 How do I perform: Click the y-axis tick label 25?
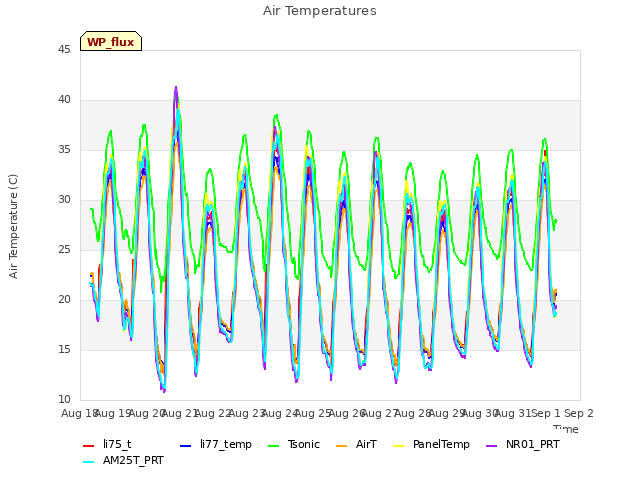pyautogui.click(x=64, y=250)
